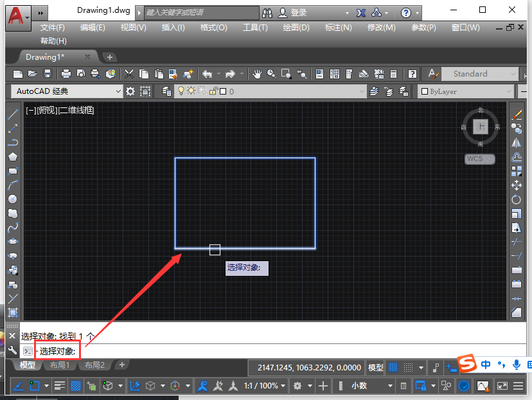Click the Help question mark toolbar icon
This screenshot has width=532, height=400.
(x=412, y=74)
